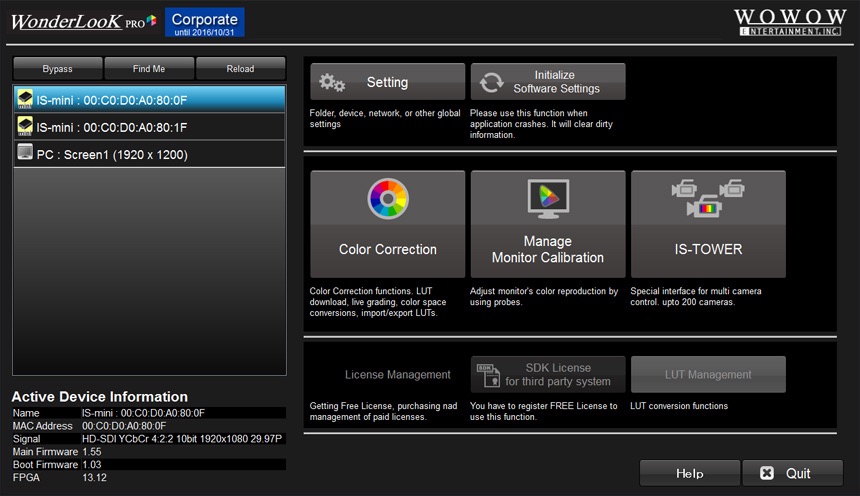This screenshot has width=860, height=496.
Task: Click Signal value HD-SDI YCbCr 4:2:2
Action: tap(182, 439)
